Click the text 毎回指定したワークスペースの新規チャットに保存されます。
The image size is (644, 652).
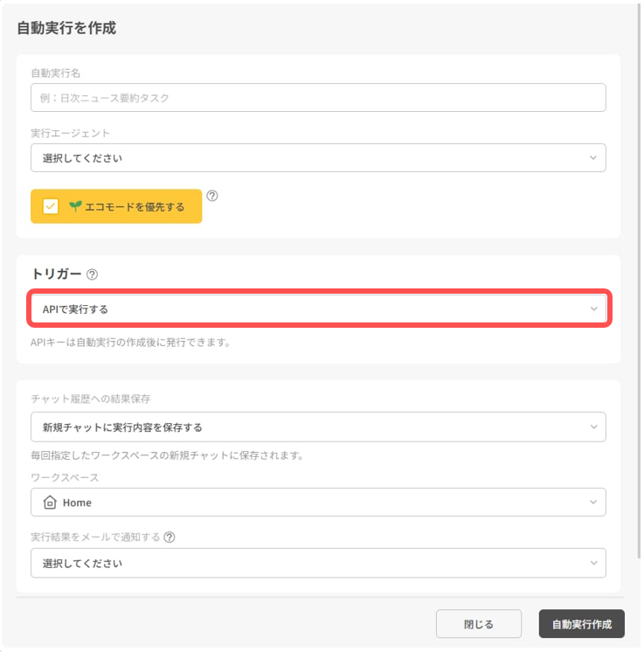pyautogui.click(x=167, y=455)
